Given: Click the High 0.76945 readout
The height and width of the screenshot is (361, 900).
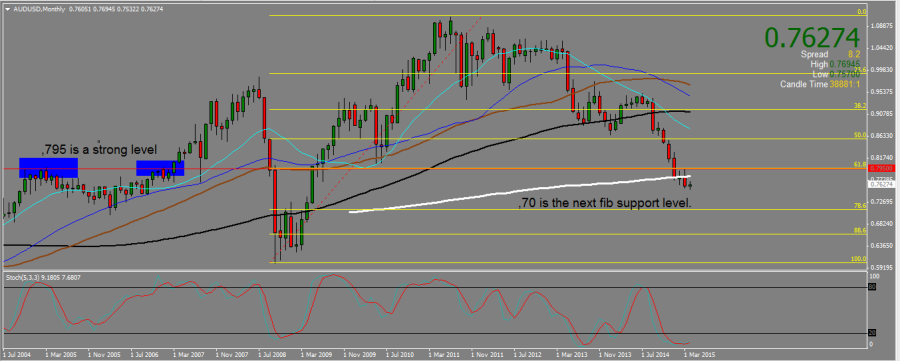Looking at the screenshot, I should (x=835, y=64).
